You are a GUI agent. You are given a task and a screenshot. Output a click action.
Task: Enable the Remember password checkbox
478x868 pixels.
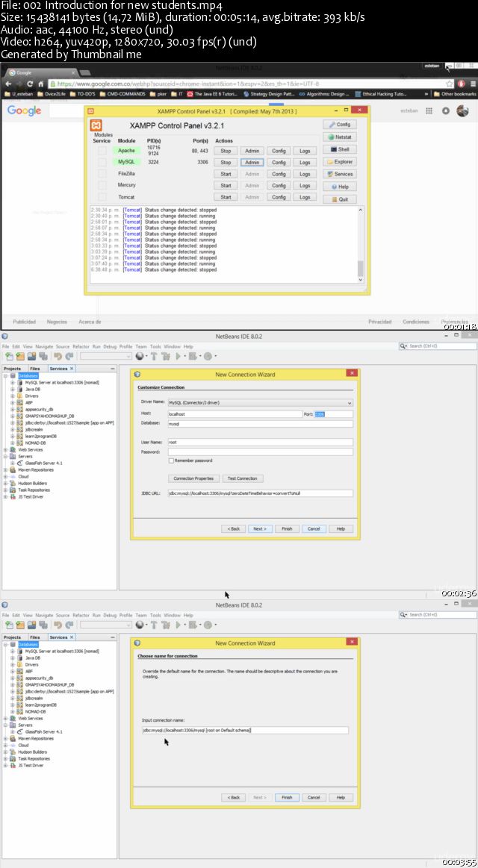coord(171,460)
